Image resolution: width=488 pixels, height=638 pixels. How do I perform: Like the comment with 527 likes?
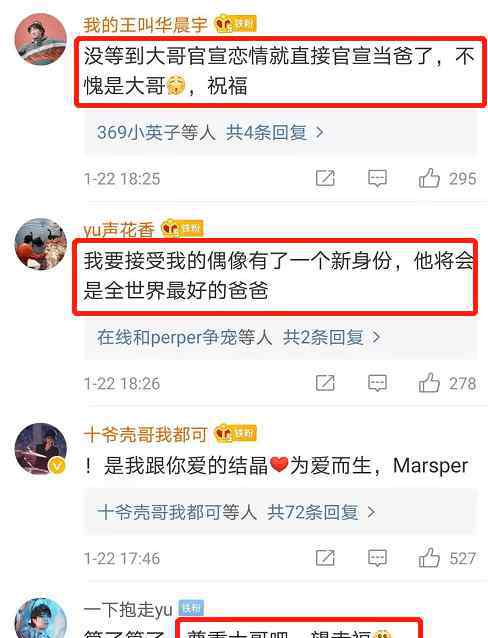pyautogui.click(x=429, y=557)
